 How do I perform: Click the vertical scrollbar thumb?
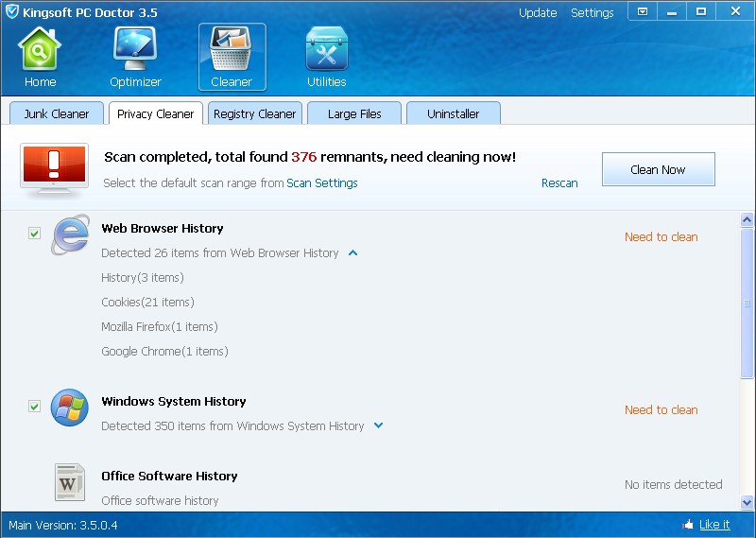click(747, 303)
